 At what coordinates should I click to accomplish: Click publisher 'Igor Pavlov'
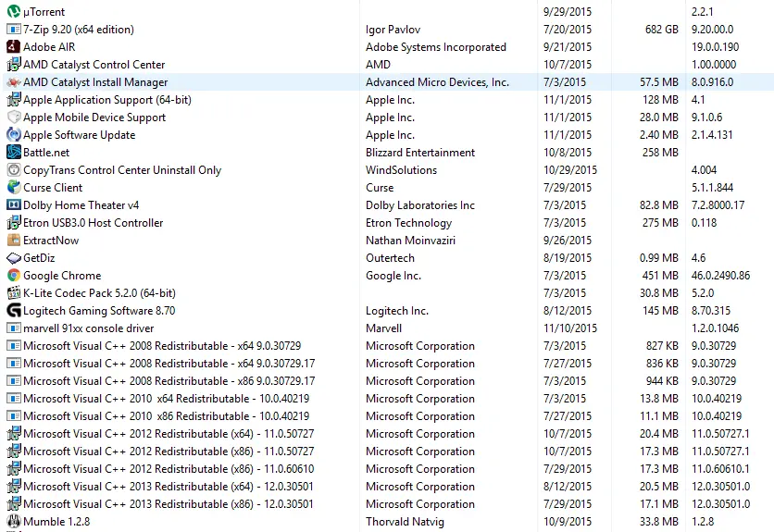(393, 30)
